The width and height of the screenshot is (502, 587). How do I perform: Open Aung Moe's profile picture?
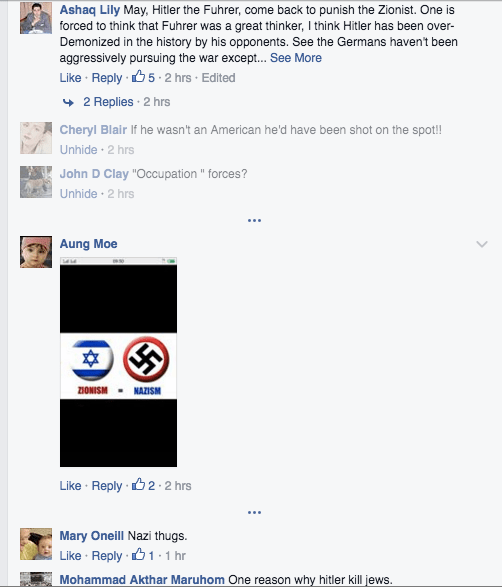pyautogui.click(x=36, y=252)
